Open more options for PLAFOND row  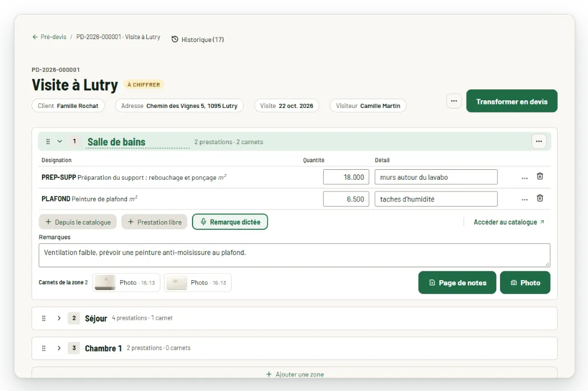(x=524, y=199)
